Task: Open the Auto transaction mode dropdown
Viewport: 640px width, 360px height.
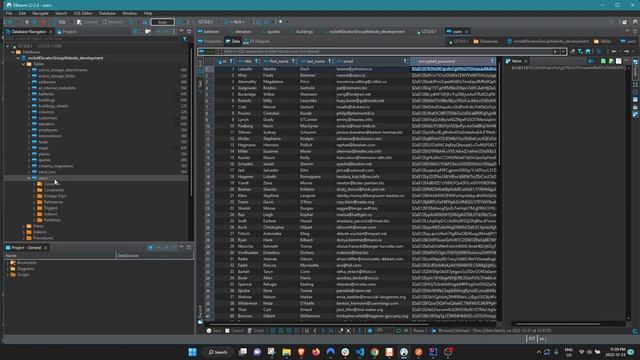Action: click(162, 22)
